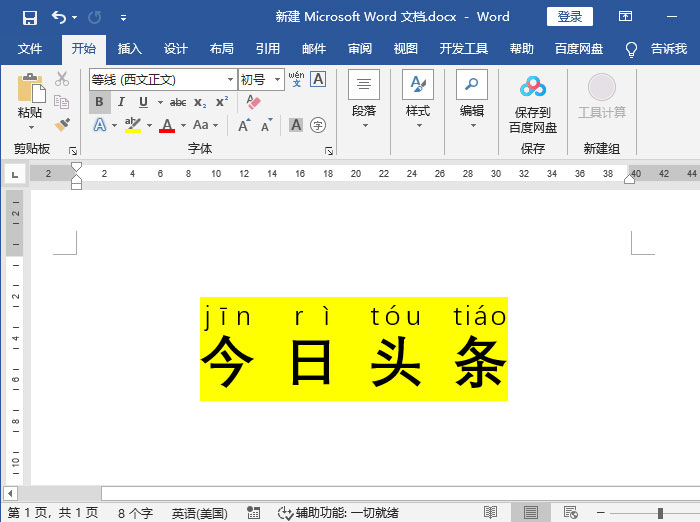Viewport: 700px width, 522px height.
Task: Open the font size dropdown 初号
Action: point(278,79)
